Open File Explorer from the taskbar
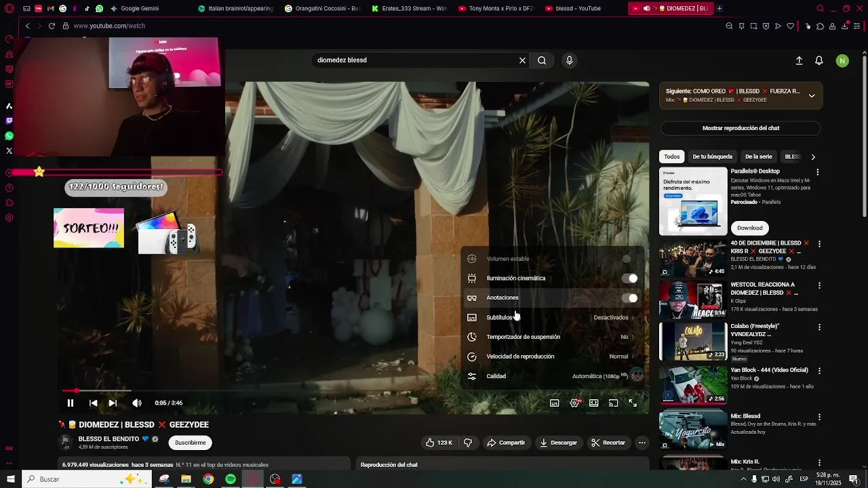Image resolution: width=868 pixels, height=488 pixels. tap(186, 479)
